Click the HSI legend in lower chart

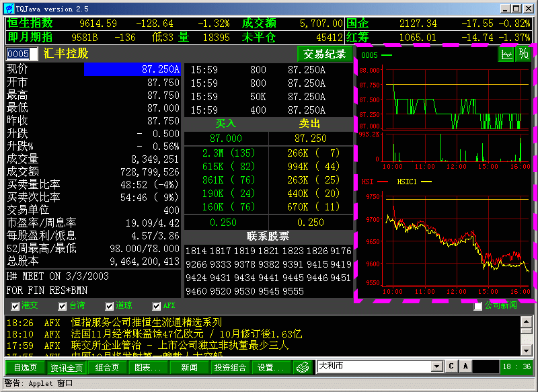coord(375,182)
